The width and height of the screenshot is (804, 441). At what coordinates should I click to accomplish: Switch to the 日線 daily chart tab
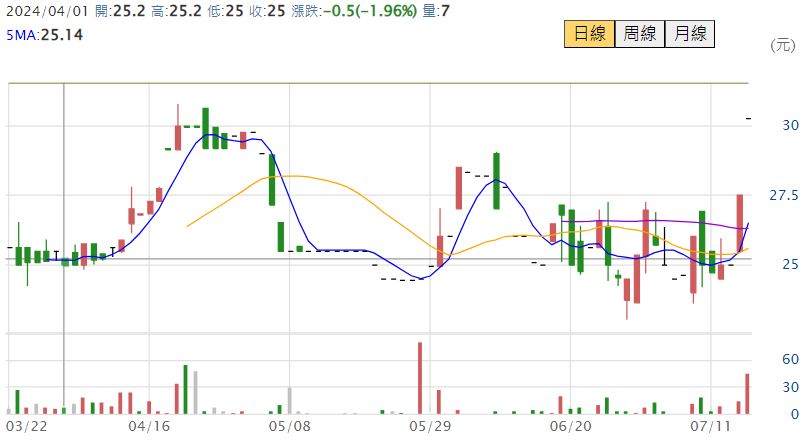(x=589, y=34)
